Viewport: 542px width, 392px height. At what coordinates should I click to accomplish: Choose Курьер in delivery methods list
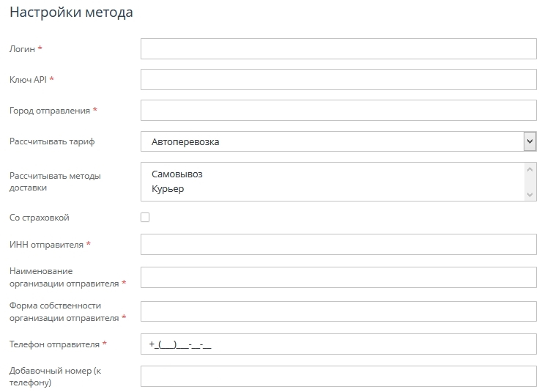tap(168, 189)
